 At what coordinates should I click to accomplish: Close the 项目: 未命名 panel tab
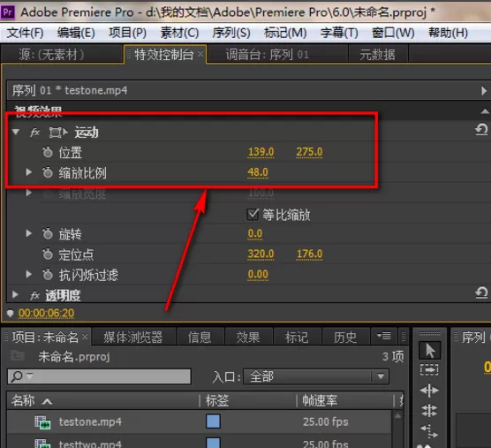(85, 337)
